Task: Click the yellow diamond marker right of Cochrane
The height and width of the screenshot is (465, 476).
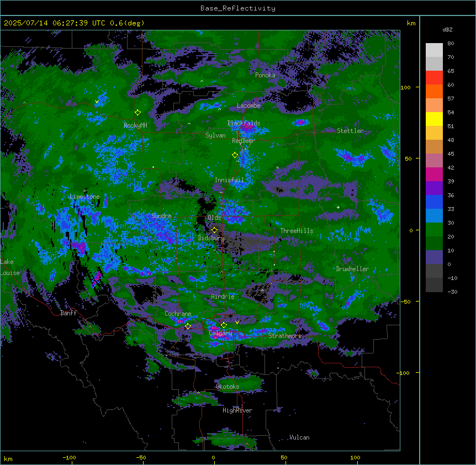Action: [188, 326]
